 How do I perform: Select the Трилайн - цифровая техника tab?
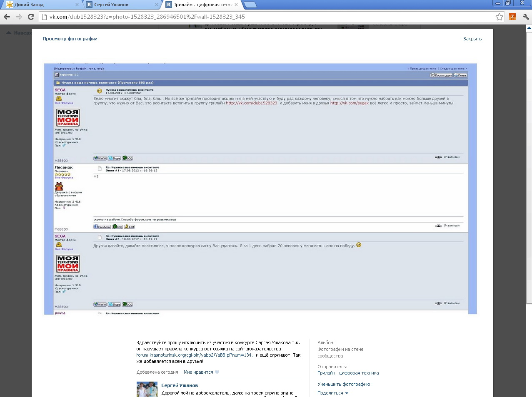202,5
